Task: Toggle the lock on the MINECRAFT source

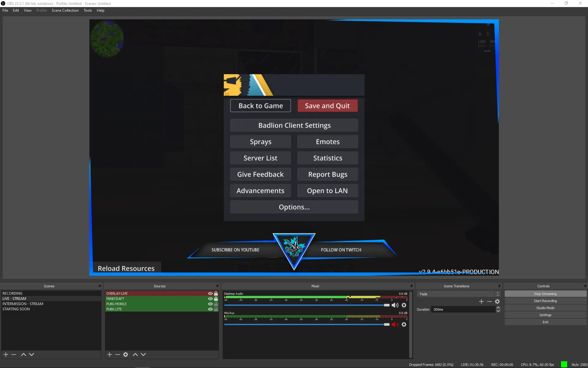Action: pos(216,299)
